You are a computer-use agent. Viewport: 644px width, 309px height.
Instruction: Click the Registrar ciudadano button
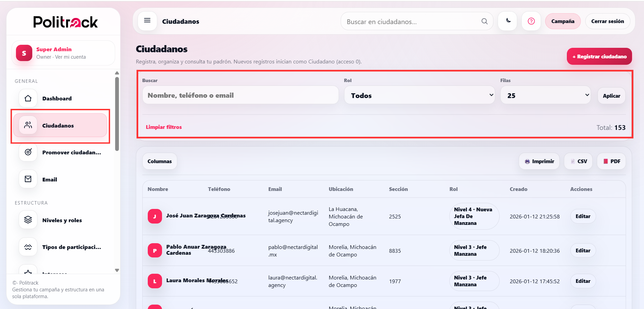click(599, 56)
